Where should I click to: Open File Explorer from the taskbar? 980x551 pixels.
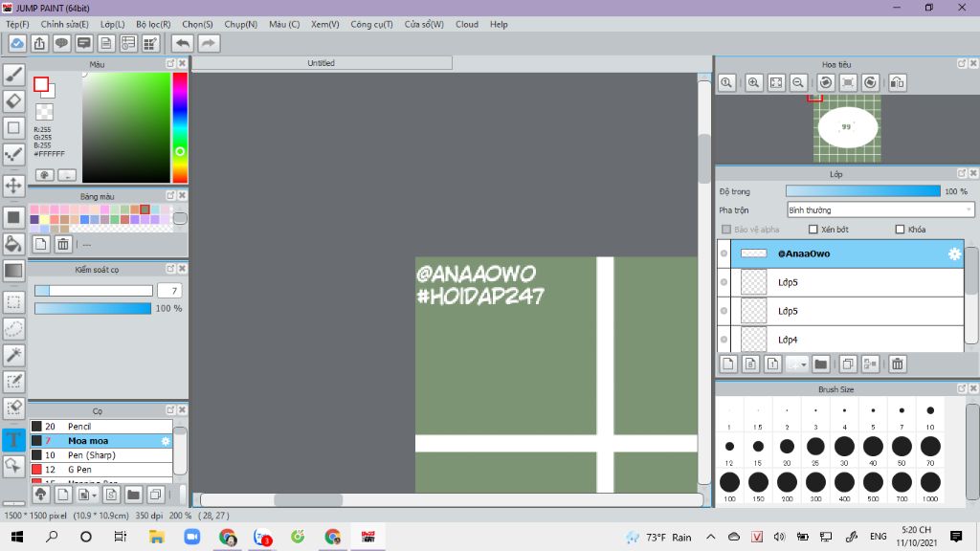156,537
